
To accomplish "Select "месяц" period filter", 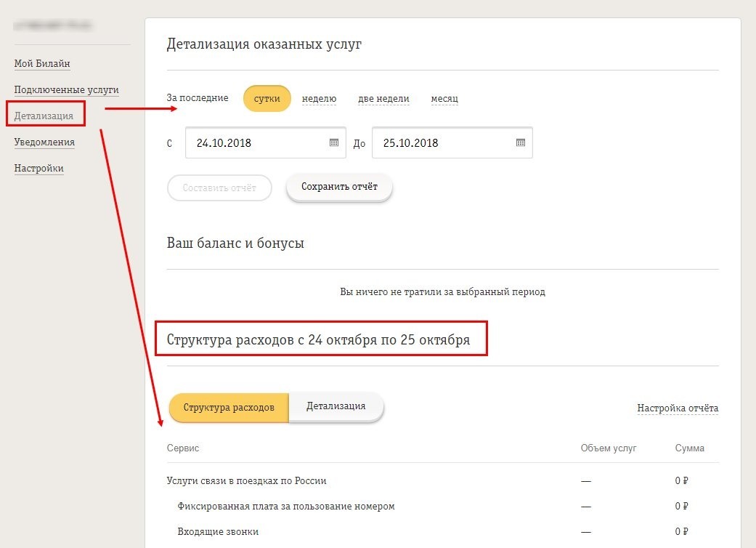I will pos(444,98).
